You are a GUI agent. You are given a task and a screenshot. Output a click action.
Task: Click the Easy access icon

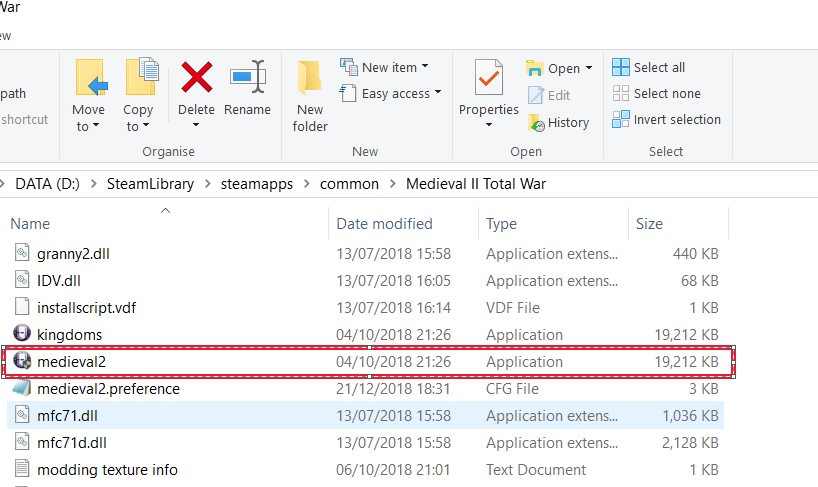click(348, 93)
